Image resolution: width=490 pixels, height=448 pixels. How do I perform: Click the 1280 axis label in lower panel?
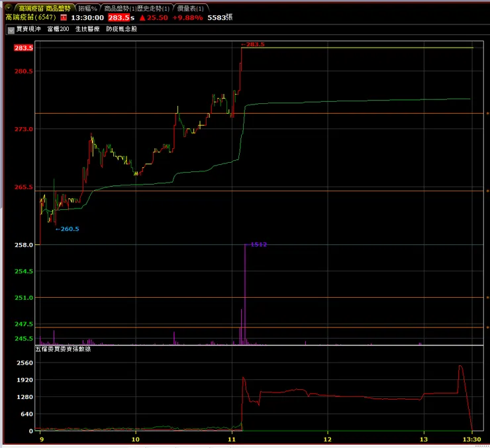[24, 397]
